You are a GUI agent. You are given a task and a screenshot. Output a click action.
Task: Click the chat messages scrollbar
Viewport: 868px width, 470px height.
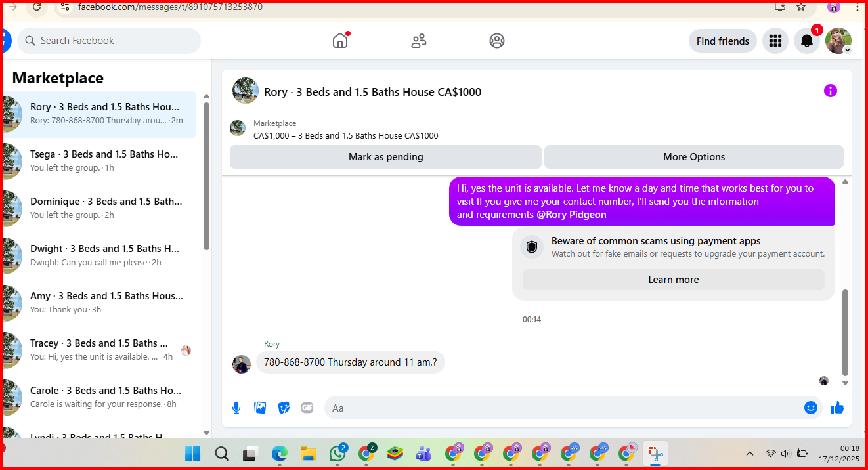pos(845,331)
